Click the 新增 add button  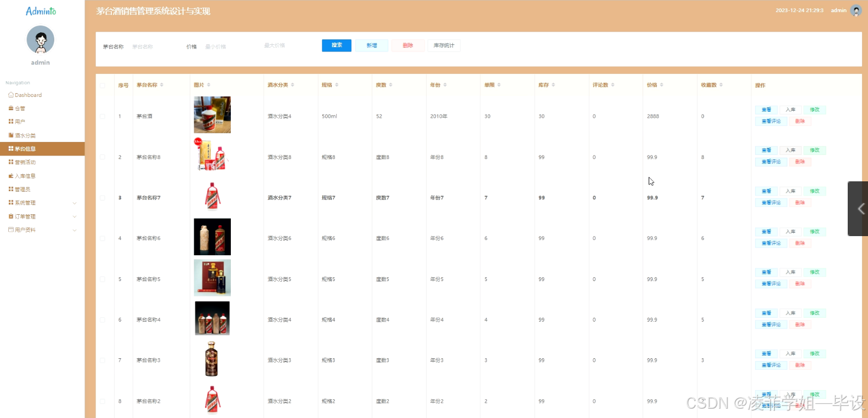coord(372,45)
